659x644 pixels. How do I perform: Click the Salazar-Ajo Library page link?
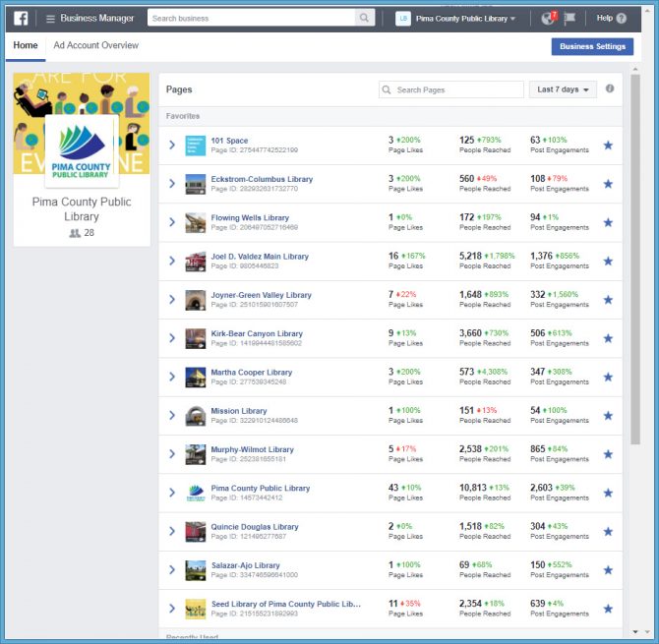coord(246,566)
